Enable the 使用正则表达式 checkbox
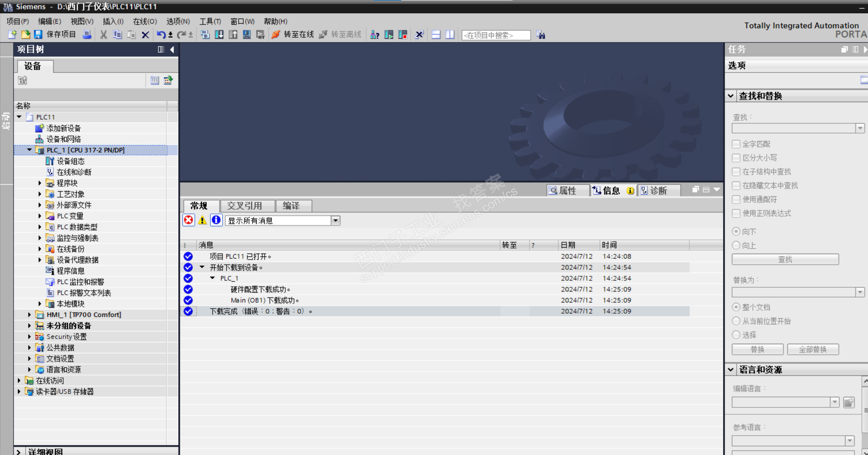 [736, 213]
